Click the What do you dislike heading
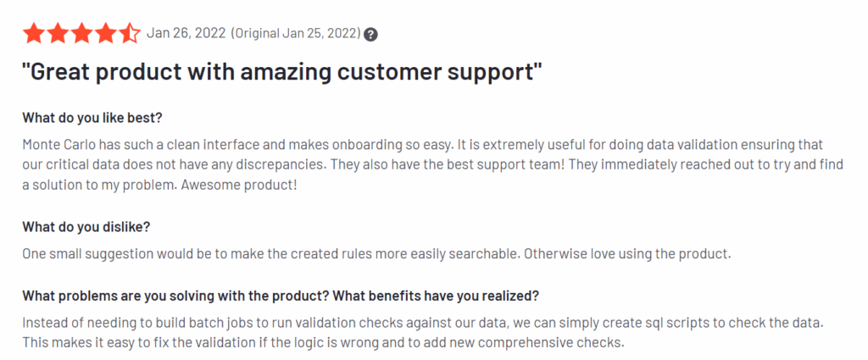This screenshot has width=868, height=360. [x=86, y=227]
